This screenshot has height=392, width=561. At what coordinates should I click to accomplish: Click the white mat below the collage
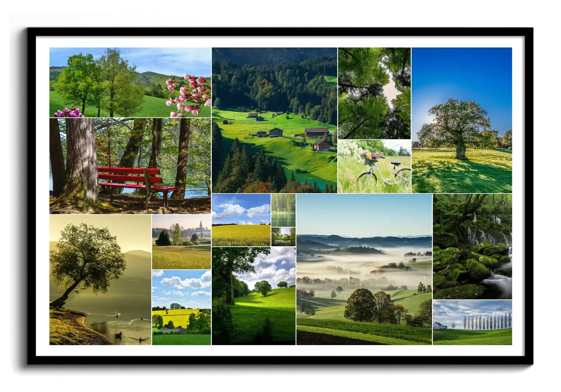click(x=280, y=350)
